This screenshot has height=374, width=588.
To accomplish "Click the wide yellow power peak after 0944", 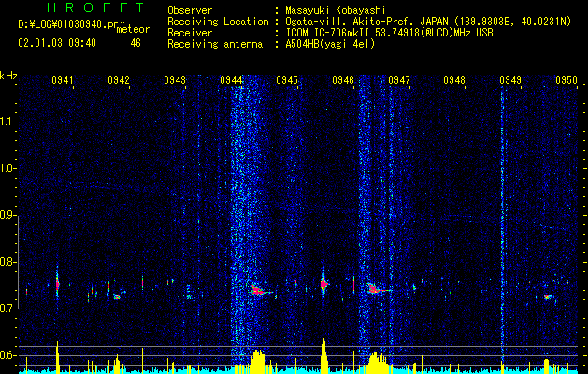I will pyautogui.click(x=258, y=362).
